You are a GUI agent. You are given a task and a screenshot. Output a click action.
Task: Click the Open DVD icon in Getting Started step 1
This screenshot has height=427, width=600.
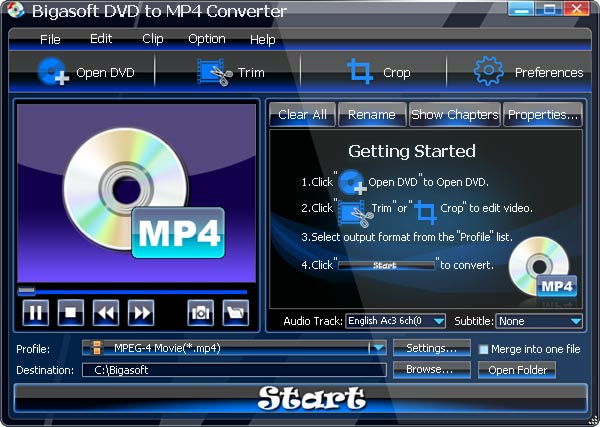pyautogui.click(x=351, y=182)
